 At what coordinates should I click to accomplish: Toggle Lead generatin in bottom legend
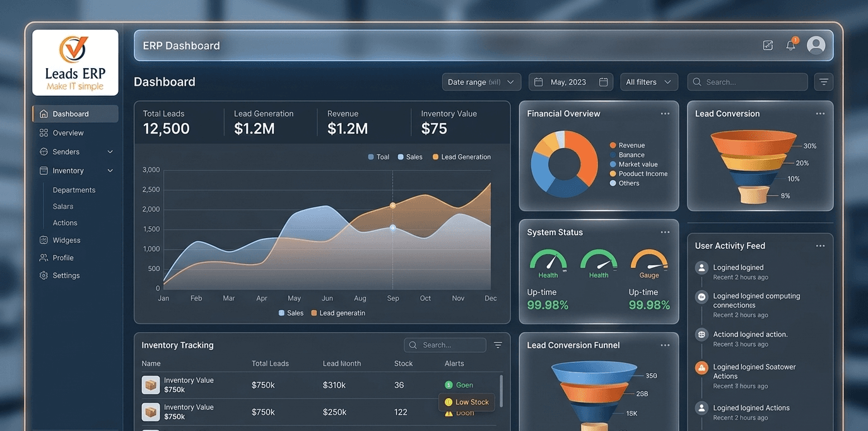338,313
